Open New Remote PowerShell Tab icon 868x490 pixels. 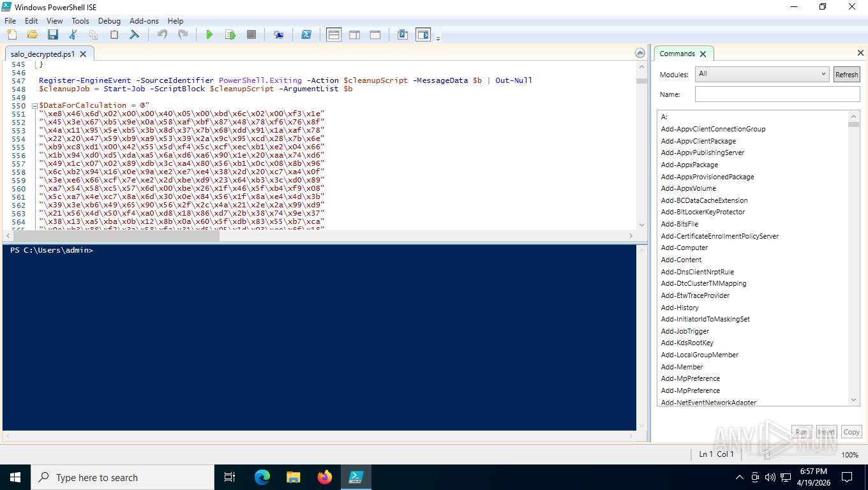(278, 34)
